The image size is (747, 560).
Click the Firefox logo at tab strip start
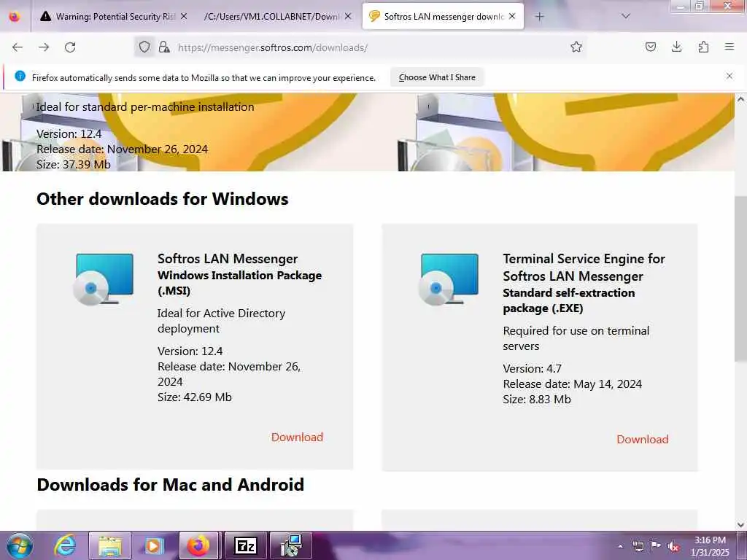(15, 17)
